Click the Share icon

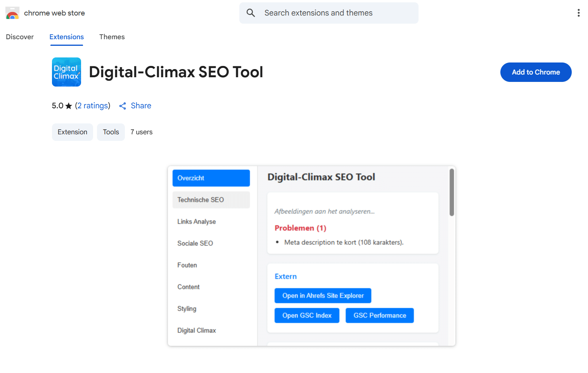click(123, 106)
